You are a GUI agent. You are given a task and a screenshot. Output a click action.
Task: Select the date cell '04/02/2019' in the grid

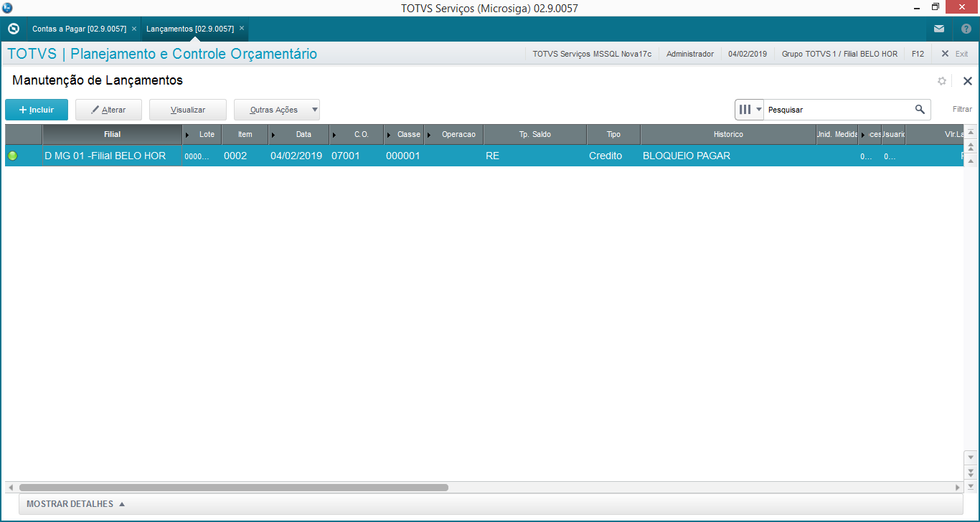[x=298, y=156]
